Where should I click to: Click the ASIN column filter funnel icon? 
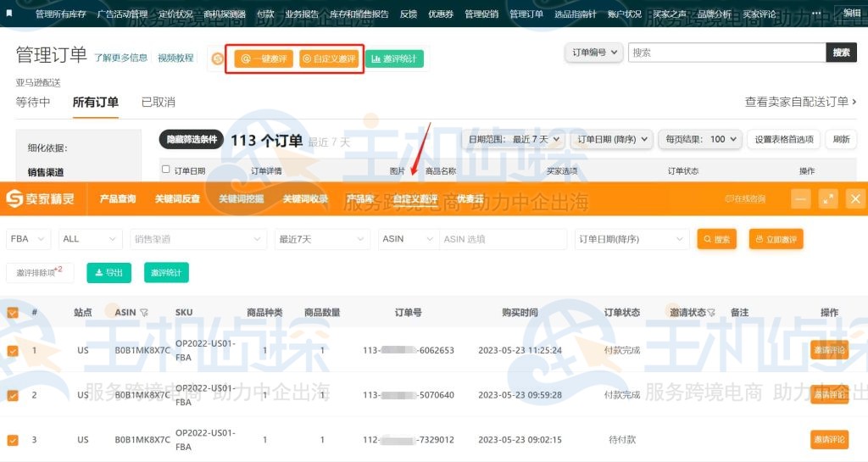[x=143, y=313]
